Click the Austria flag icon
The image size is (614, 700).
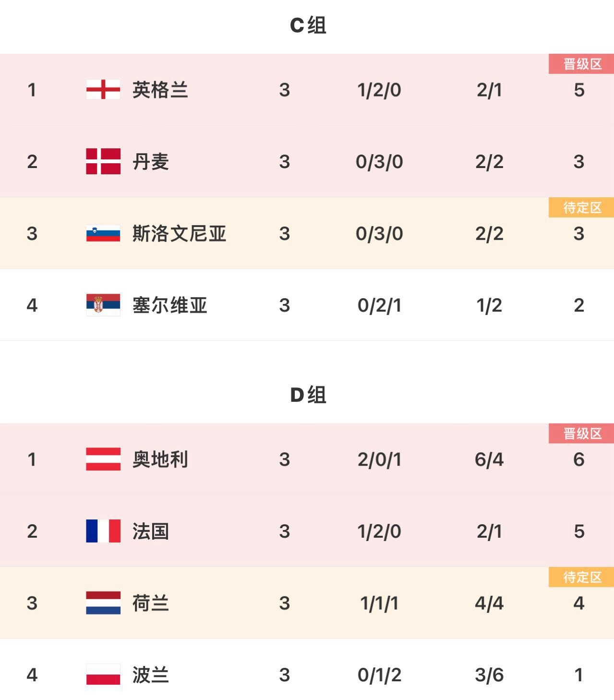pyautogui.click(x=103, y=459)
